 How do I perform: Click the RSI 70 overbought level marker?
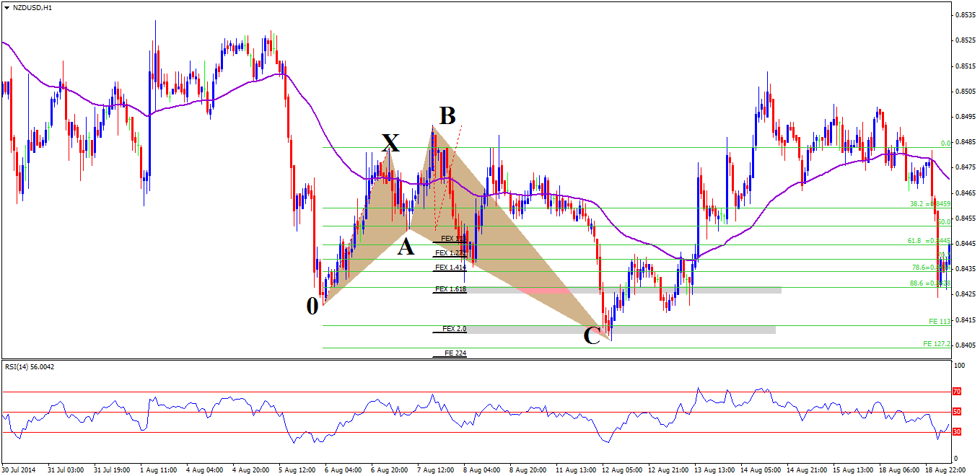(957, 392)
